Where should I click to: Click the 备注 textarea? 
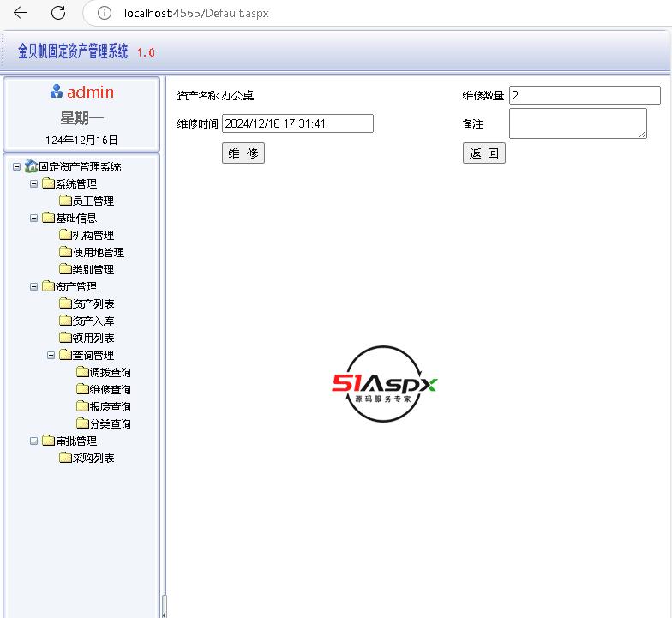[x=578, y=123]
